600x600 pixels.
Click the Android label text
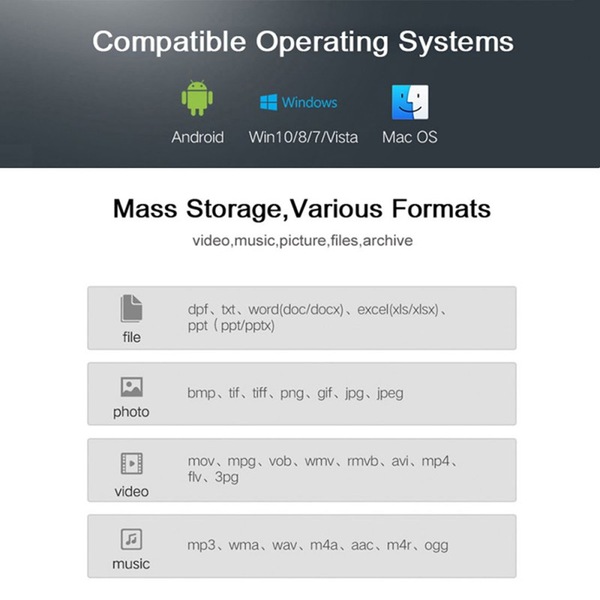[197, 137]
